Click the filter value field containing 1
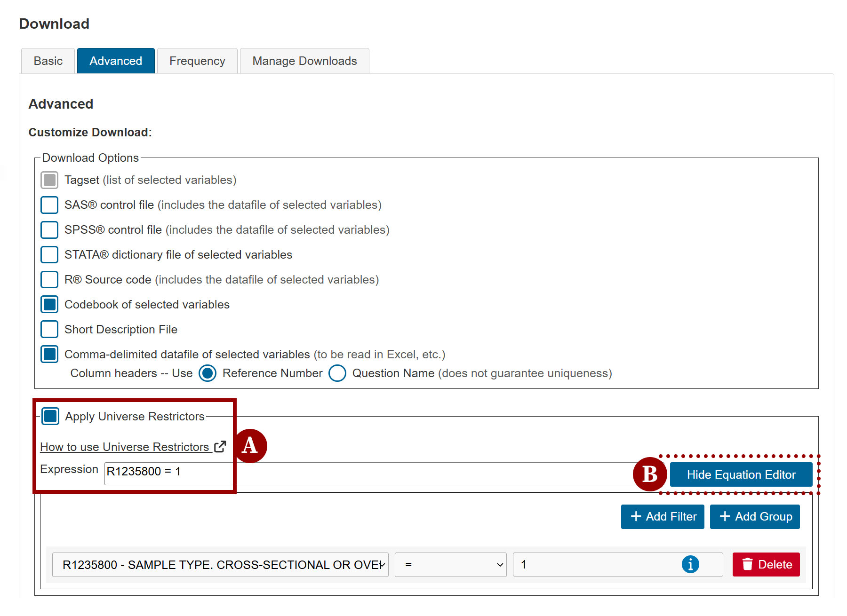 tap(617, 565)
